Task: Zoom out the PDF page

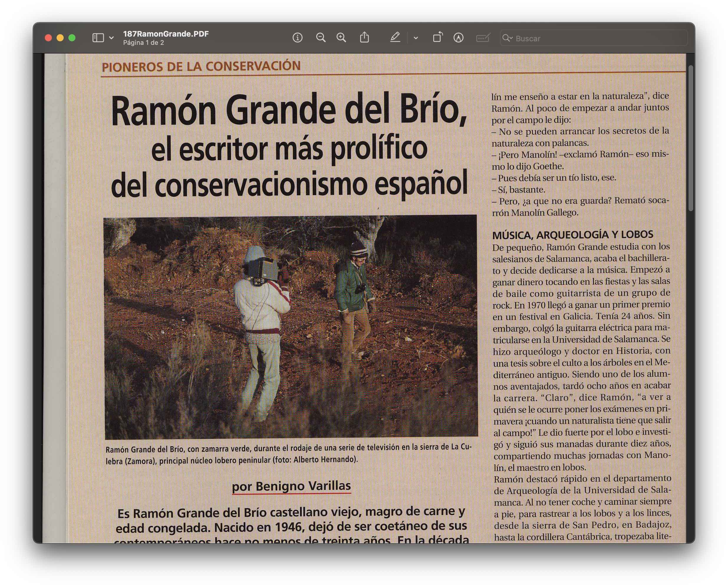Action: 321,37
